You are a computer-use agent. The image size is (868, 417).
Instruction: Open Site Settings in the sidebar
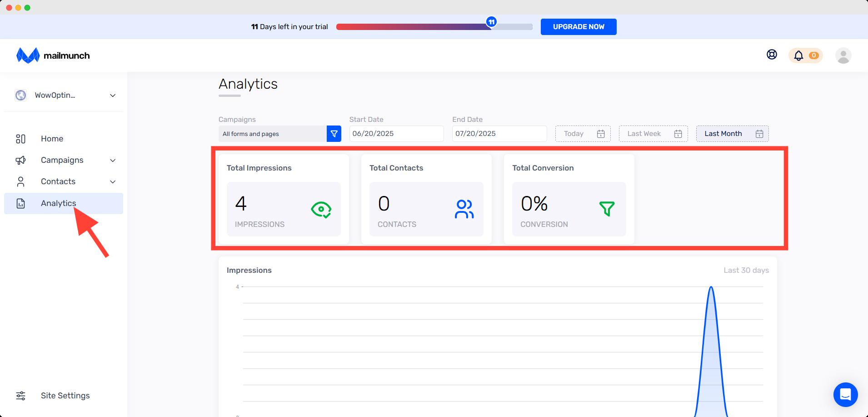click(64, 396)
